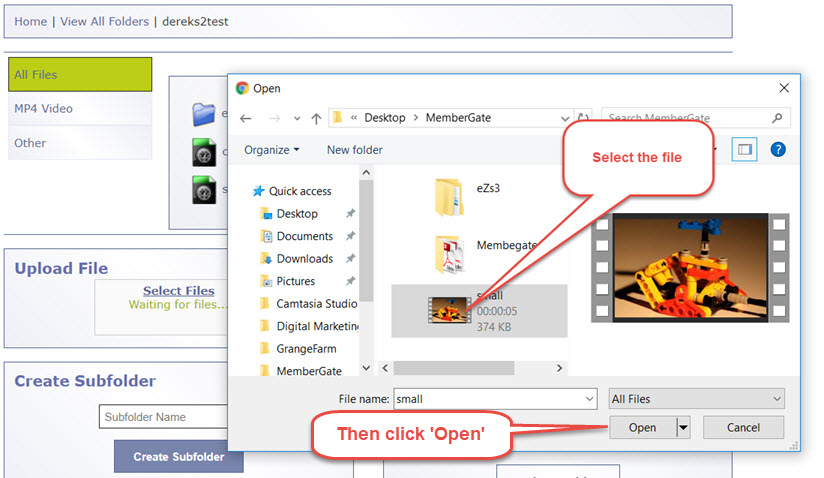Click the Subfolder Name input field
Viewport: 824px width, 478px height.
(x=163, y=417)
